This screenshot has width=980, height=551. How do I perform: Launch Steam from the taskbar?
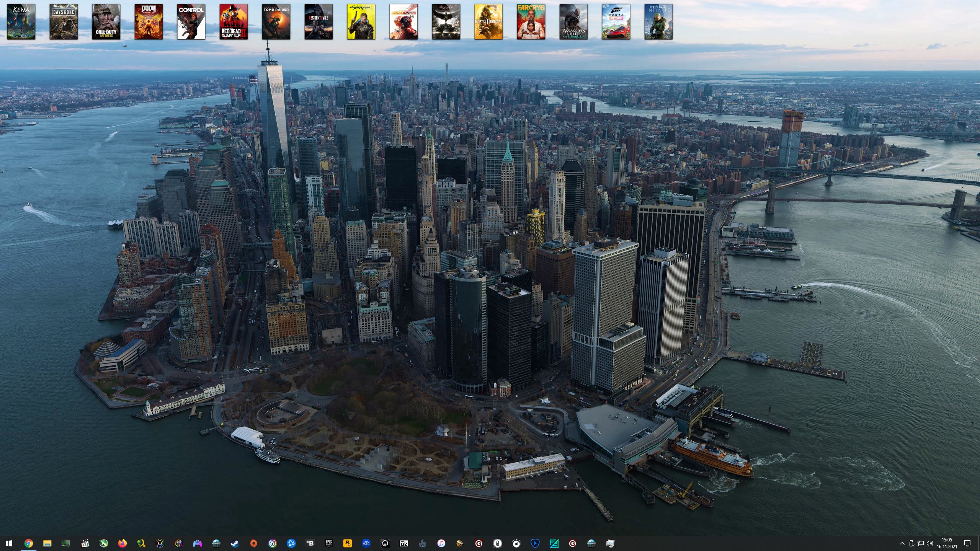(x=235, y=543)
